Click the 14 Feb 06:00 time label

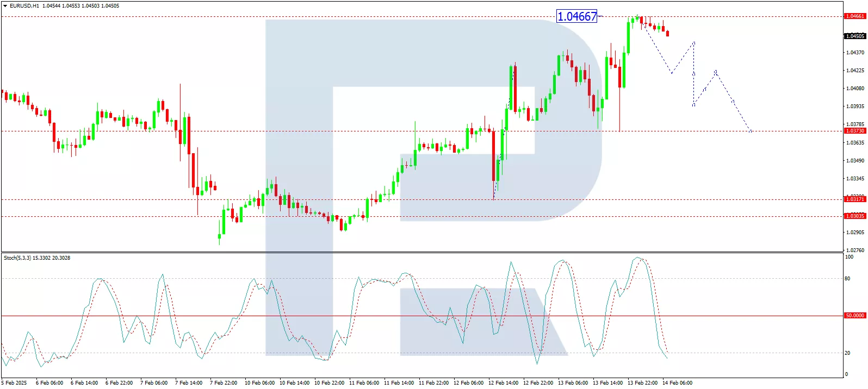point(677,383)
